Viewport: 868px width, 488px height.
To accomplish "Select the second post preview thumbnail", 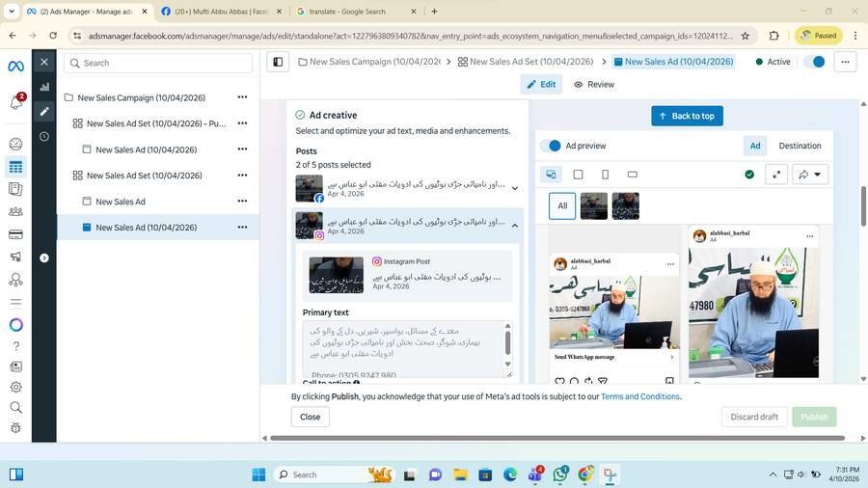I will point(626,205).
